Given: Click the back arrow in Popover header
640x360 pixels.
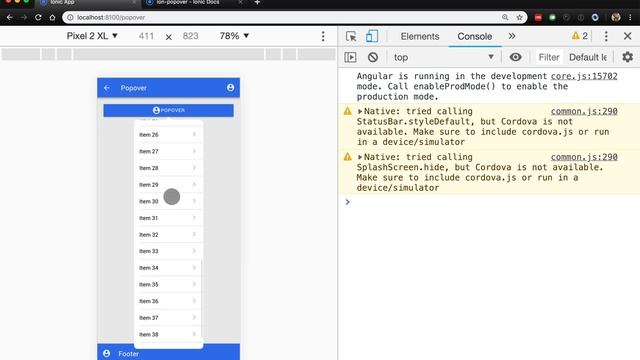Looking at the screenshot, I should 107,88.
